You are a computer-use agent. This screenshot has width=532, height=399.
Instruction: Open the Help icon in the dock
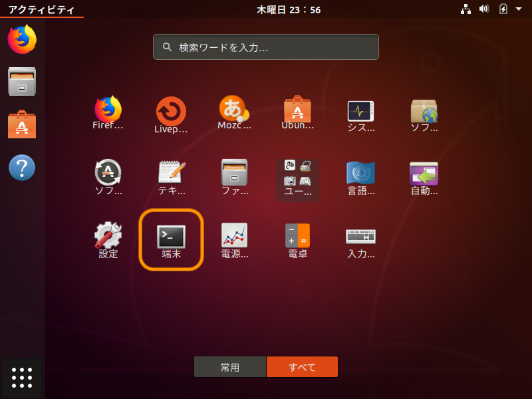(22, 168)
